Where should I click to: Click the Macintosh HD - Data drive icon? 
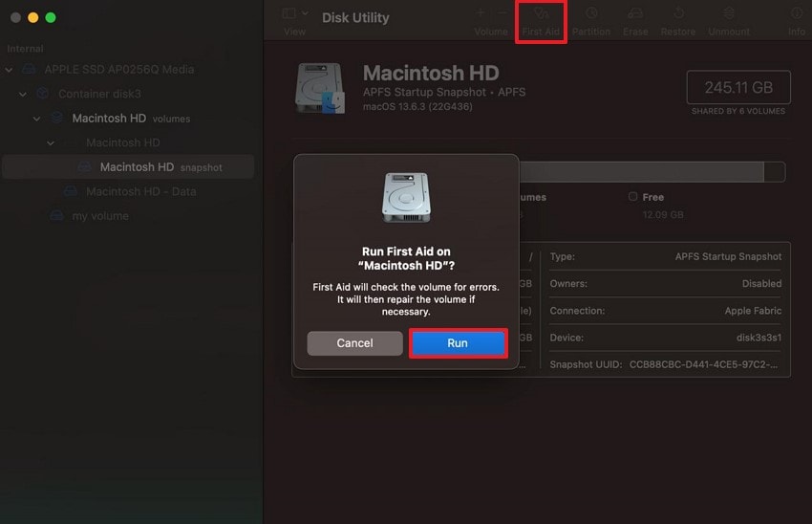click(x=71, y=191)
